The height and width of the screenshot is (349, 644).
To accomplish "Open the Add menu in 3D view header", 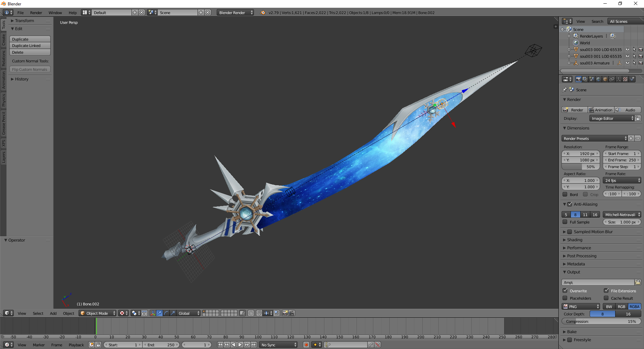I will [x=53, y=313].
